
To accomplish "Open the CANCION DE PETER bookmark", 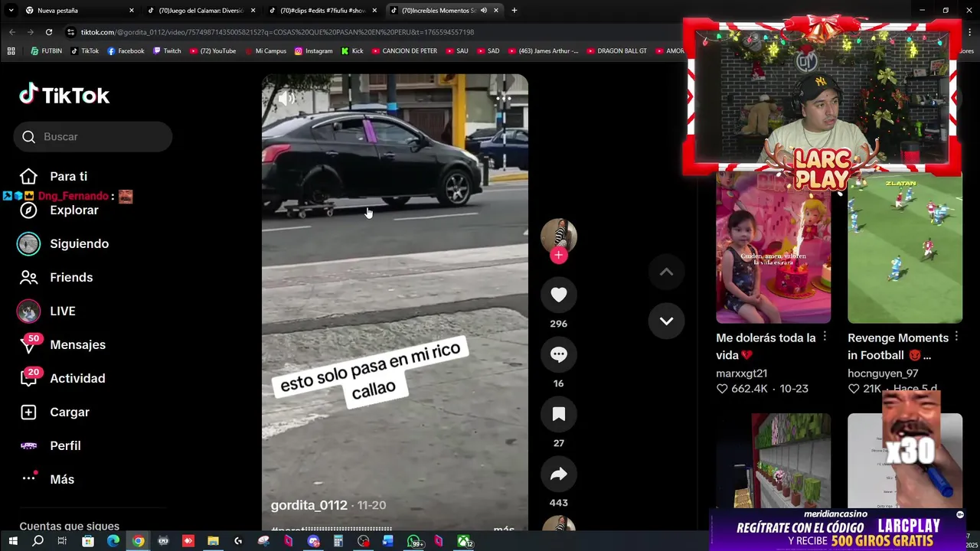I will click(404, 51).
